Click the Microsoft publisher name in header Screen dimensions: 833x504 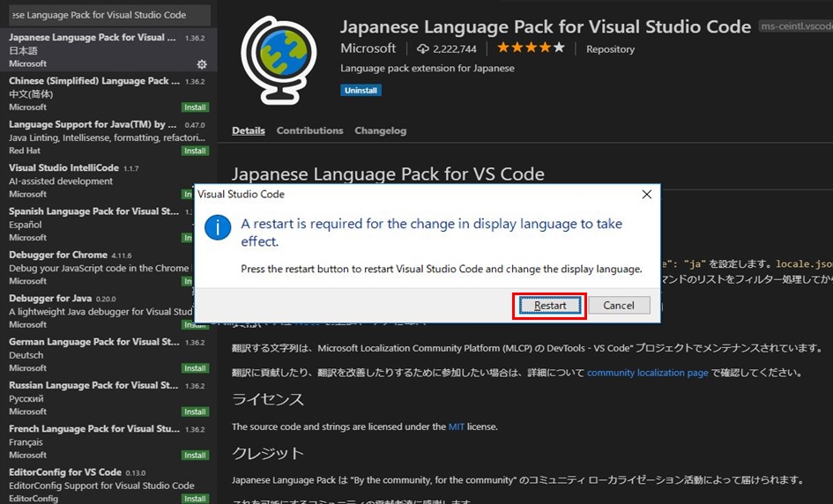coord(368,48)
